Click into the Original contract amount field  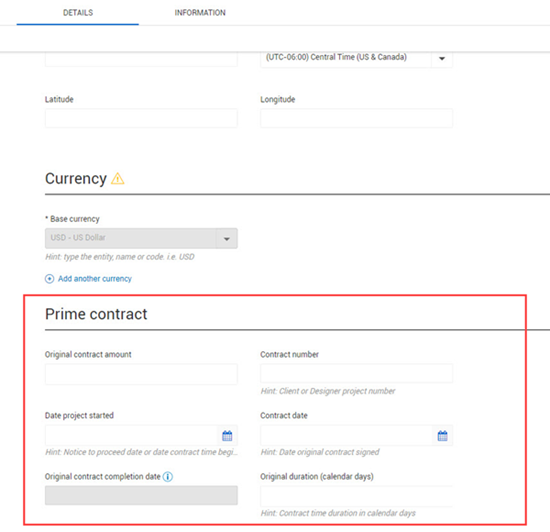(x=141, y=374)
